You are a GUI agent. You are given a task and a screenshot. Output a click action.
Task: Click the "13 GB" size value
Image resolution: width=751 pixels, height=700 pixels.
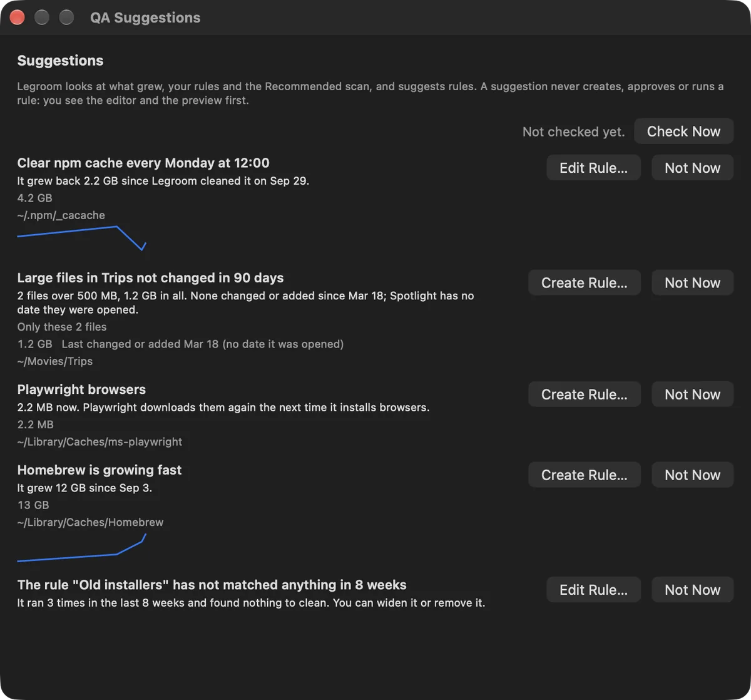[x=33, y=505]
